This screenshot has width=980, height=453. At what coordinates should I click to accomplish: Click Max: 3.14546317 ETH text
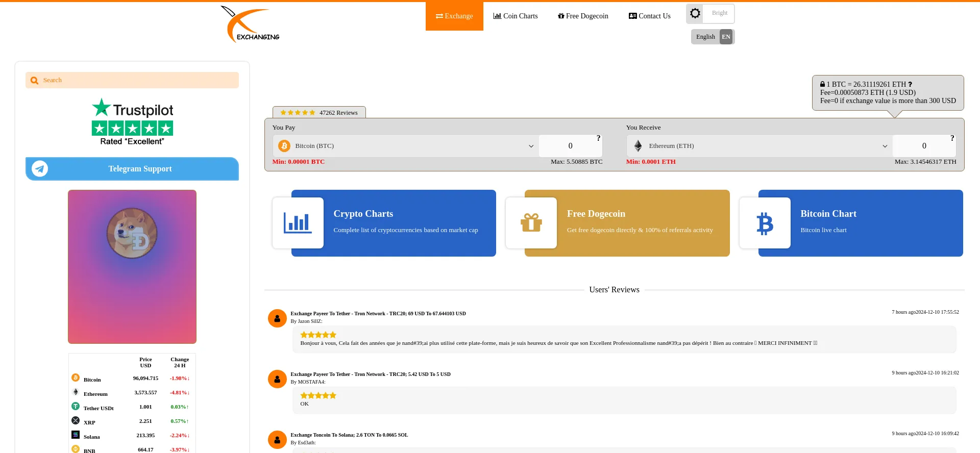(925, 162)
